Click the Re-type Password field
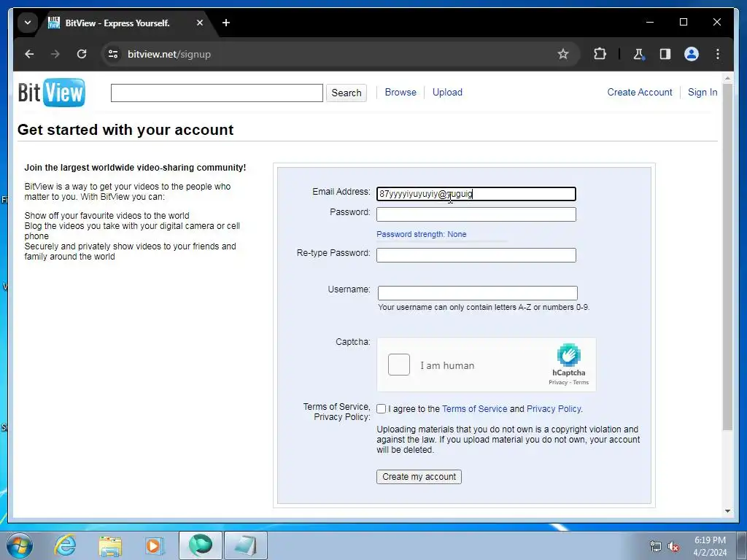The image size is (747, 560). [x=476, y=255]
